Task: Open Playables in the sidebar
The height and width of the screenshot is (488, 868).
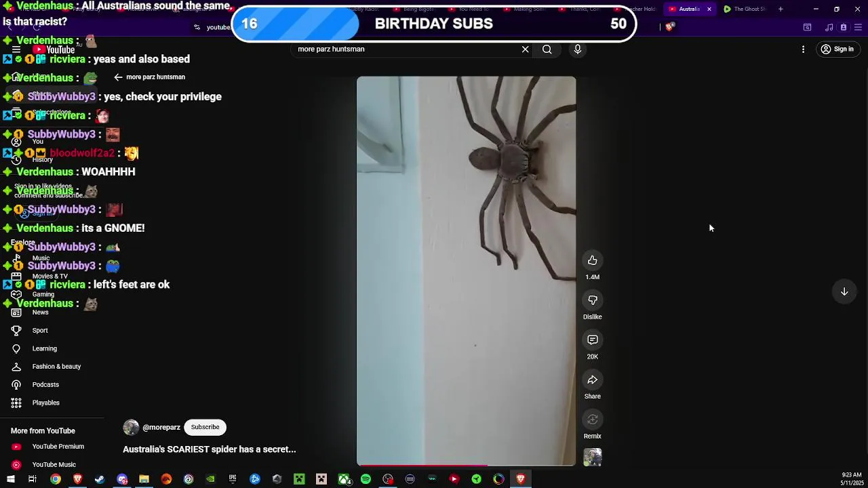Action: (45, 403)
